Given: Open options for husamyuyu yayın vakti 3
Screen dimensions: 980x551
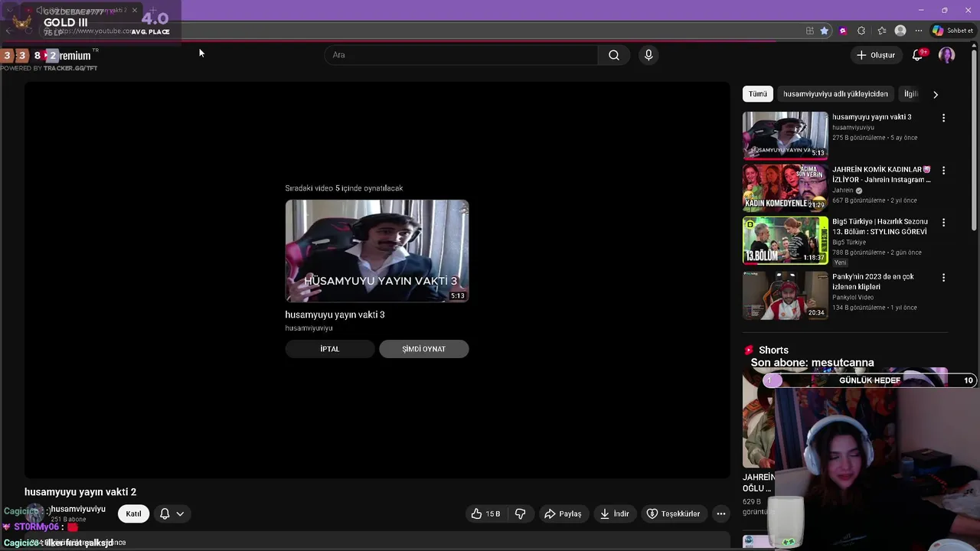Looking at the screenshot, I should (x=943, y=118).
